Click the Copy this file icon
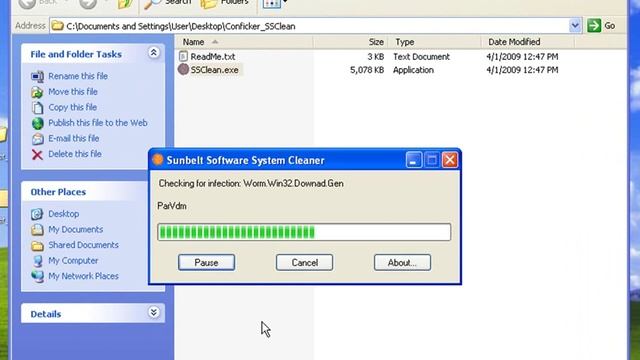The width and height of the screenshot is (640, 360). tap(37, 107)
